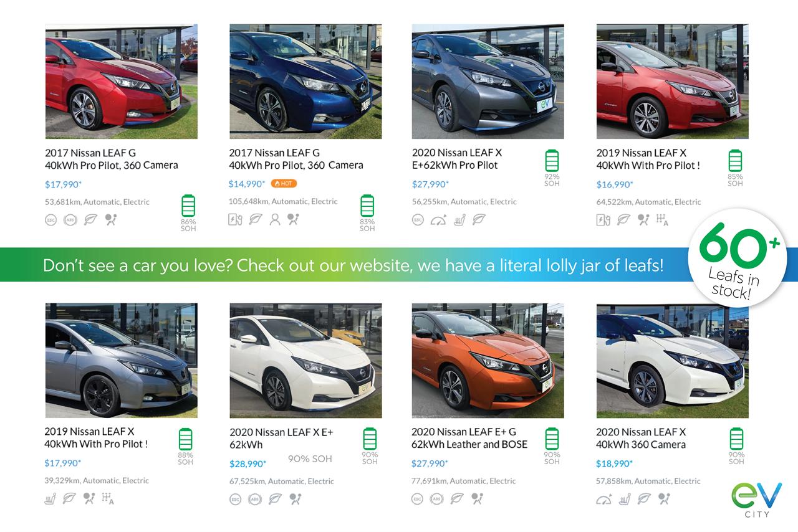
Task: Click the 86% SOH battery icon
Action: click(188, 206)
